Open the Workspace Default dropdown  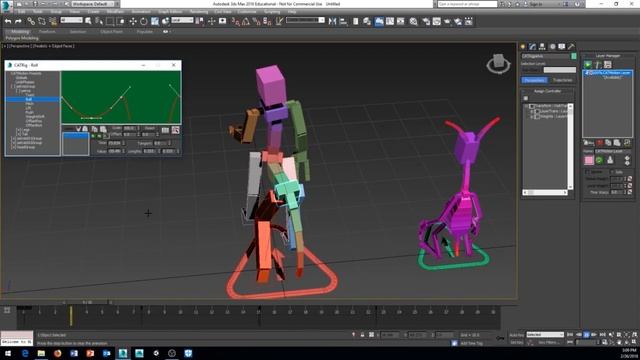93,4
